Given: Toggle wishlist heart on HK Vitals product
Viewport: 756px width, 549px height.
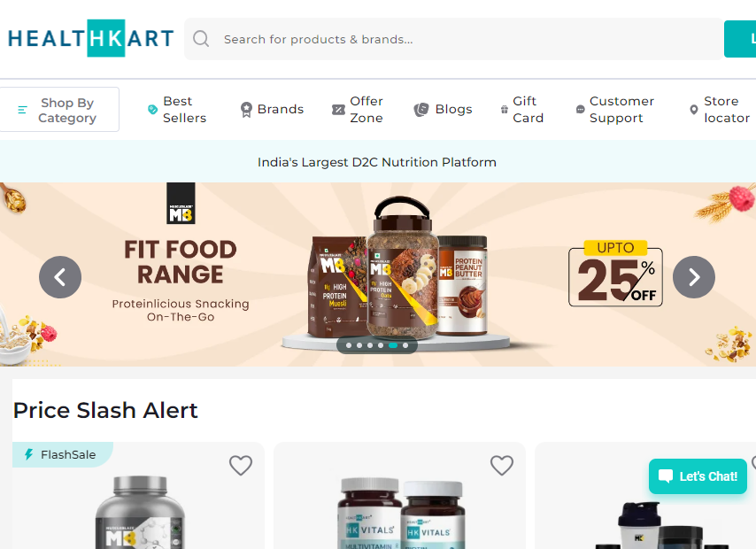Looking at the screenshot, I should pos(502,465).
